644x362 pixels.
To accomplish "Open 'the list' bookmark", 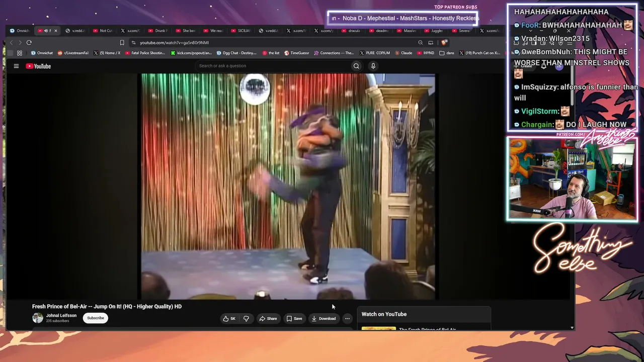I will 271,53.
